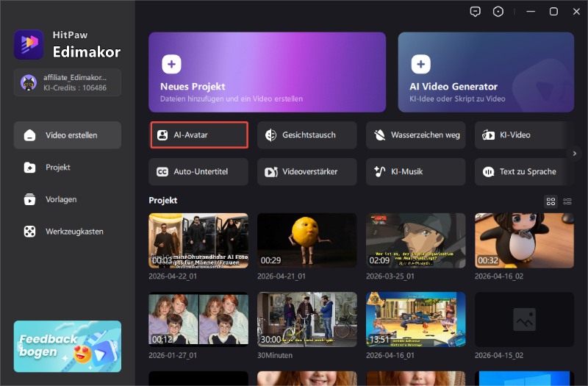Open anime project thumbnail 2026-03-25_01
This screenshot has width=588, height=386.
tap(416, 241)
